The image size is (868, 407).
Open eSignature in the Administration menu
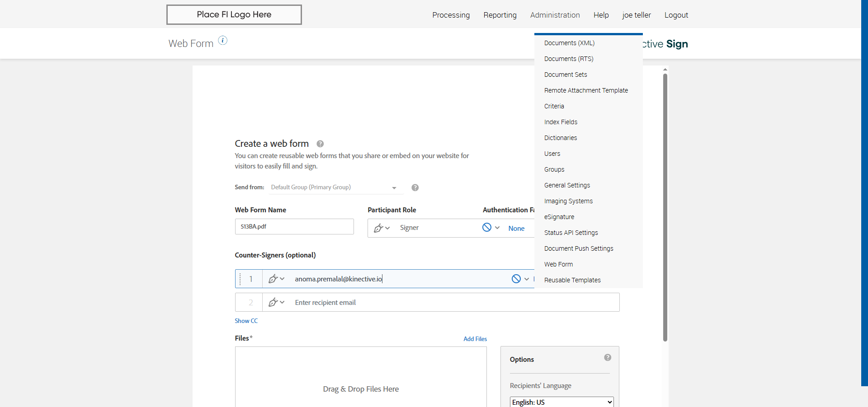tap(559, 217)
